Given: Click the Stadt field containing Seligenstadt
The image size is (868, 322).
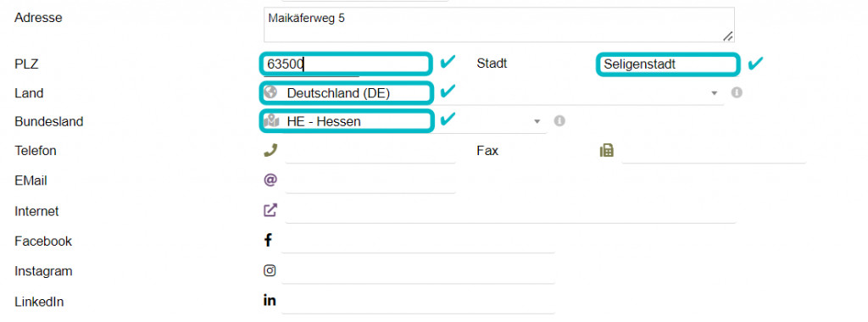Looking at the screenshot, I should coord(668,64).
